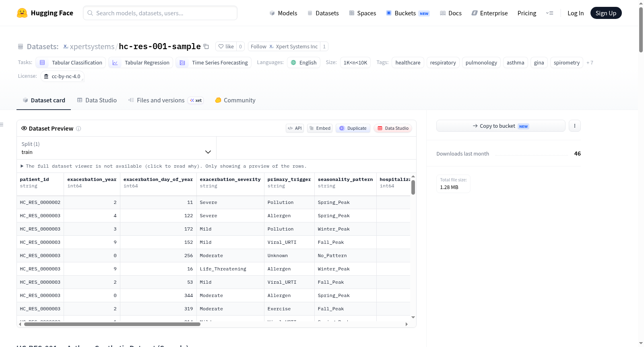Open the left sidebar hamburger icon

click(2, 125)
